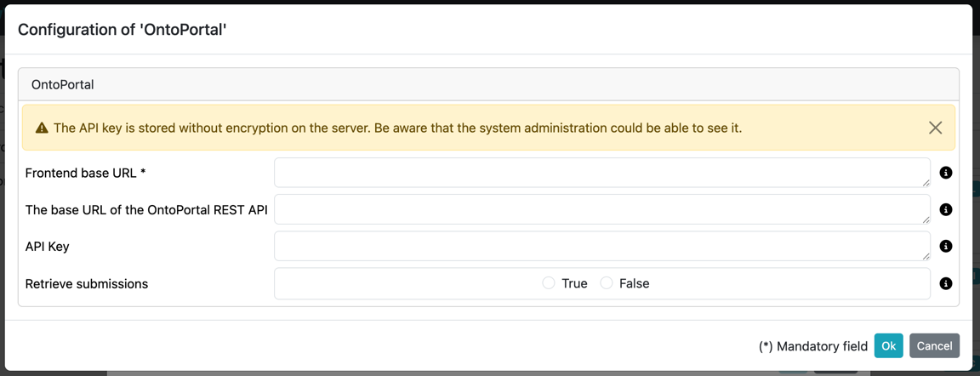The width and height of the screenshot is (980, 376).
Task: Click the dialog title "Configuration of 'OntoPortal'"
Action: (x=122, y=30)
